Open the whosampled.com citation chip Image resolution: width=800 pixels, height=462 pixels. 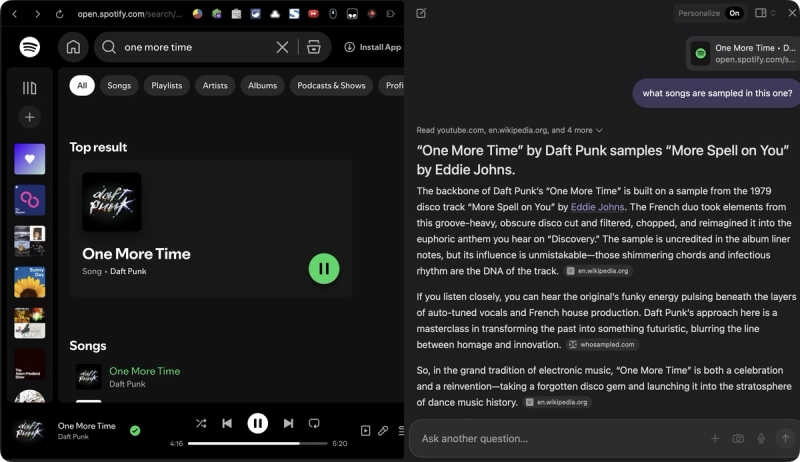pyautogui.click(x=602, y=345)
